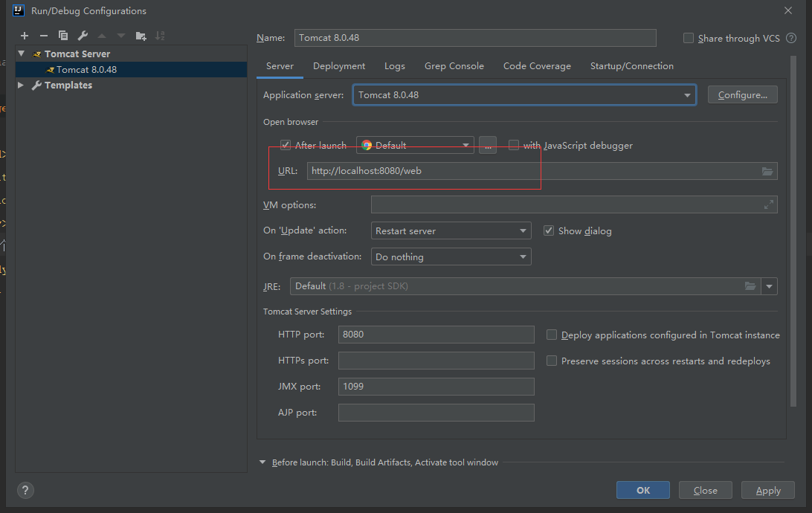Remove configuration with the minus icon
Screen dimensions: 812x513
click(43, 36)
